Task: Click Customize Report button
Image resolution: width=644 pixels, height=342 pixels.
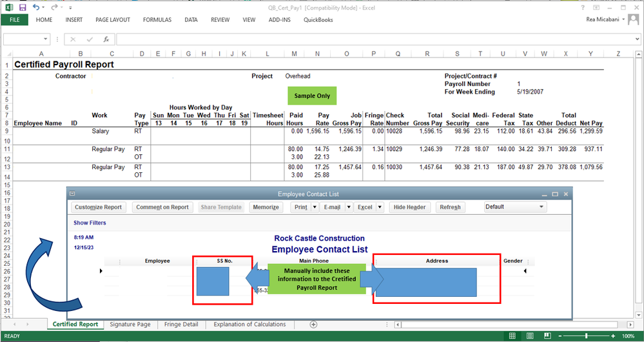Action: coord(99,207)
